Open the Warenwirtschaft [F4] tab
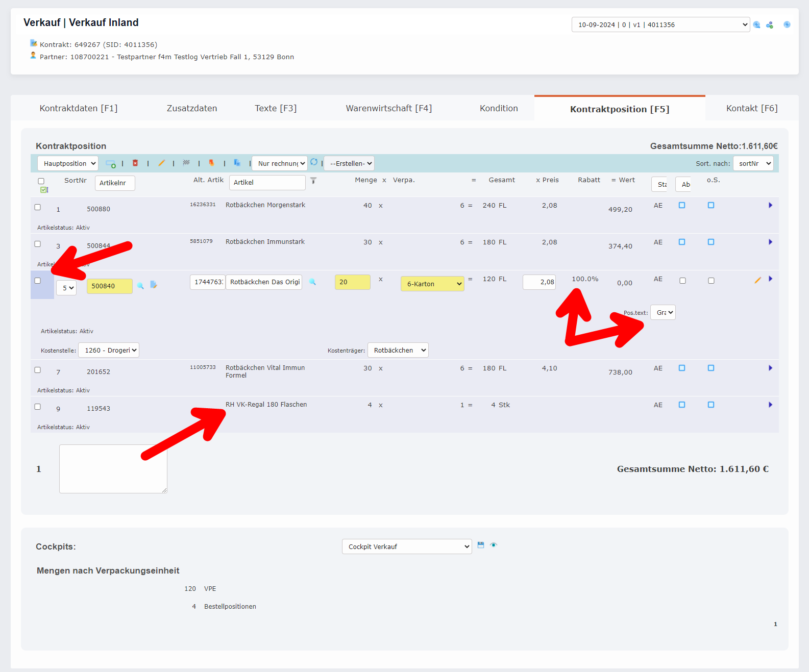The height and width of the screenshot is (672, 809). (x=388, y=108)
